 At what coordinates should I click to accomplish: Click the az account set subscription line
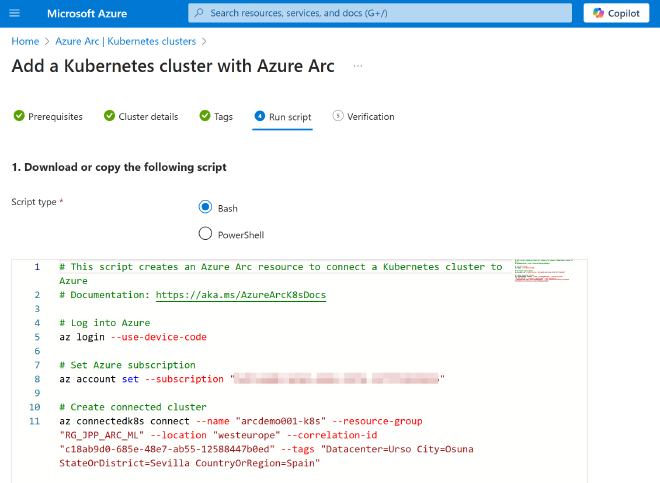(x=252, y=379)
